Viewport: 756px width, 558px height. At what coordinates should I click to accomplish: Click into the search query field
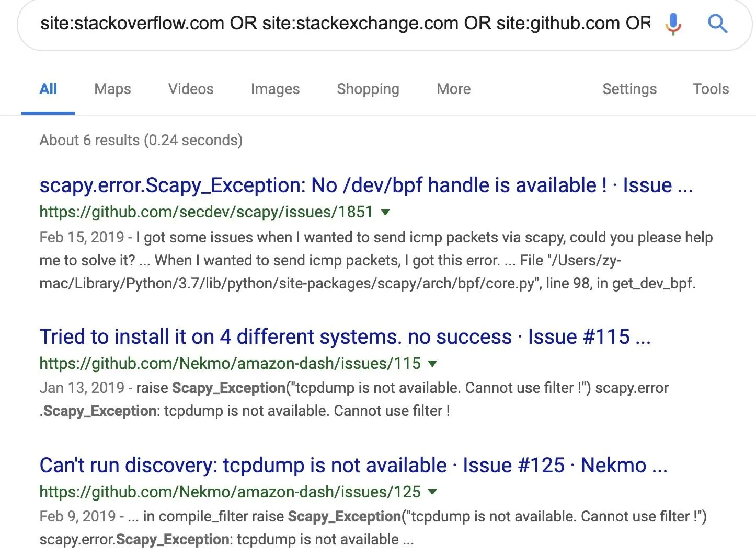(345, 23)
